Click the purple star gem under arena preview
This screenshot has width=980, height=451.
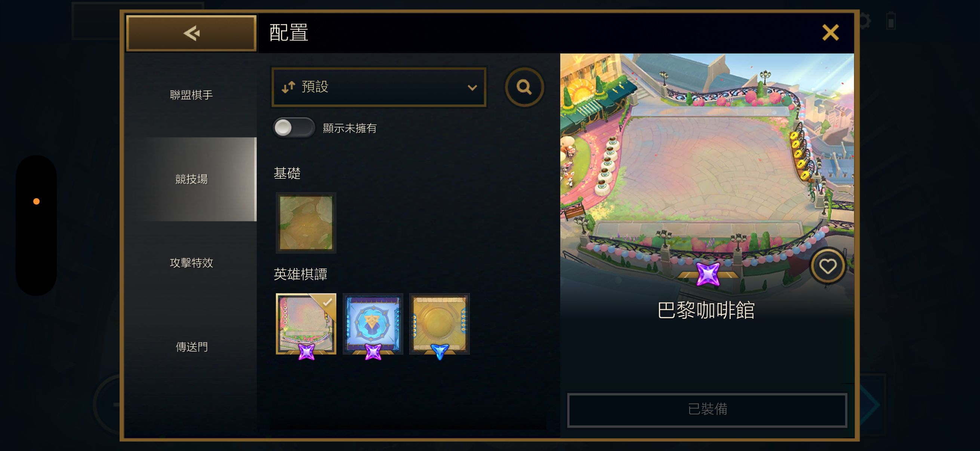click(x=708, y=274)
